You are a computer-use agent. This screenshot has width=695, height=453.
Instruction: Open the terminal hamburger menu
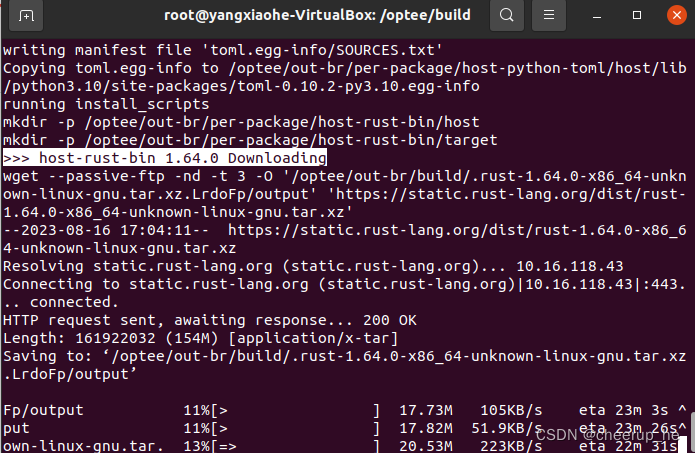click(x=549, y=16)
